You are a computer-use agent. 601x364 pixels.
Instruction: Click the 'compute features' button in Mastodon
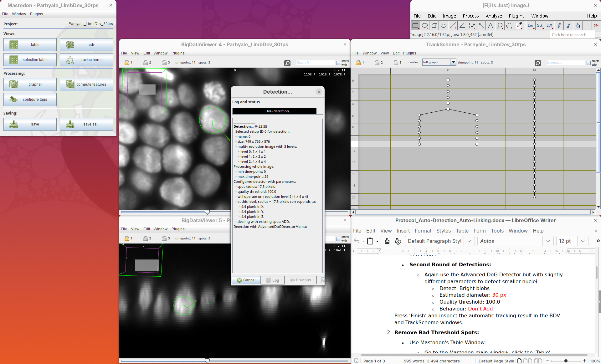click(x=86, y=85)
